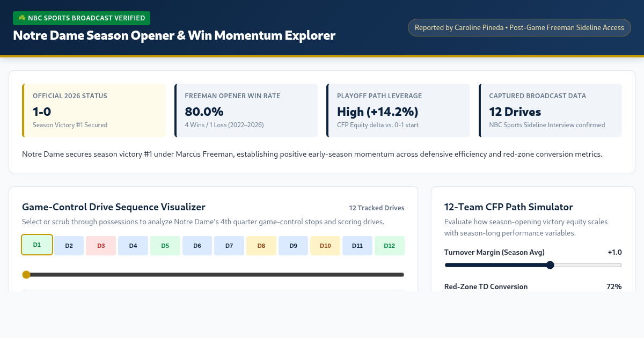
Task: Click the drive scrubber slider handle
Action: (26, 275)
